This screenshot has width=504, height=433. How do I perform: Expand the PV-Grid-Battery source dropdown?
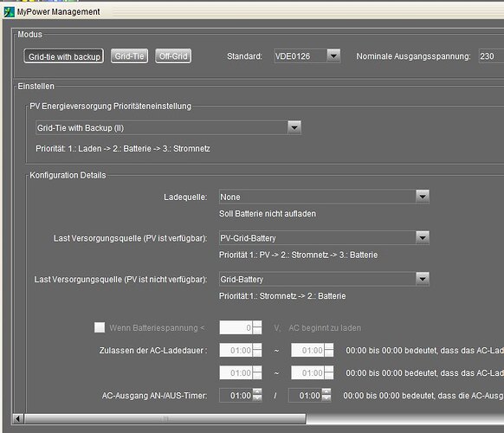pyautogui.click(x=423, y=238)
